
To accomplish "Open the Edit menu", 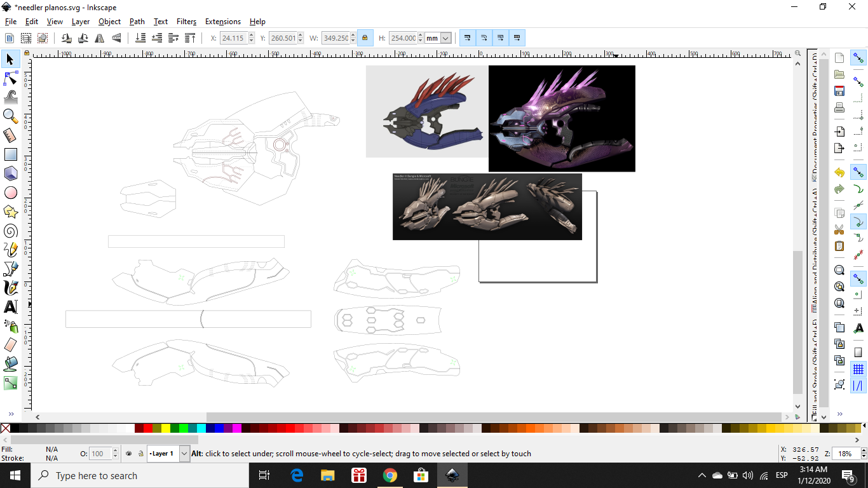I will [x=32, y=21].
